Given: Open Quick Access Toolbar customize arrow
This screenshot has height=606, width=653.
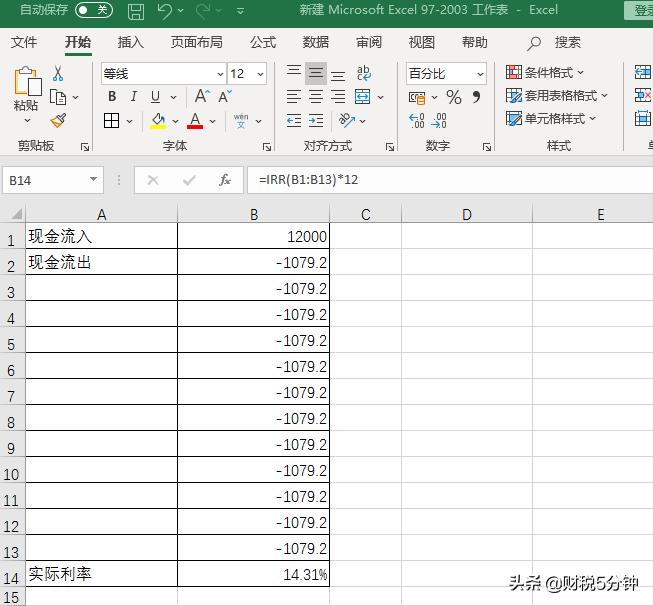Looking at the screenshot, I should click(x=240, y=11).
